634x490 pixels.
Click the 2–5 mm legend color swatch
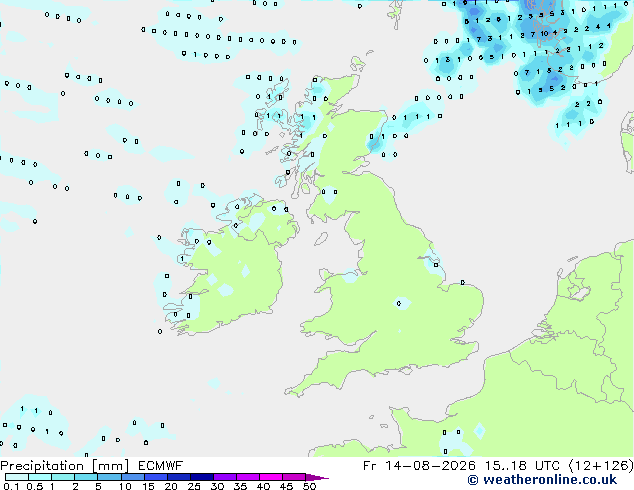coord(86,477)
